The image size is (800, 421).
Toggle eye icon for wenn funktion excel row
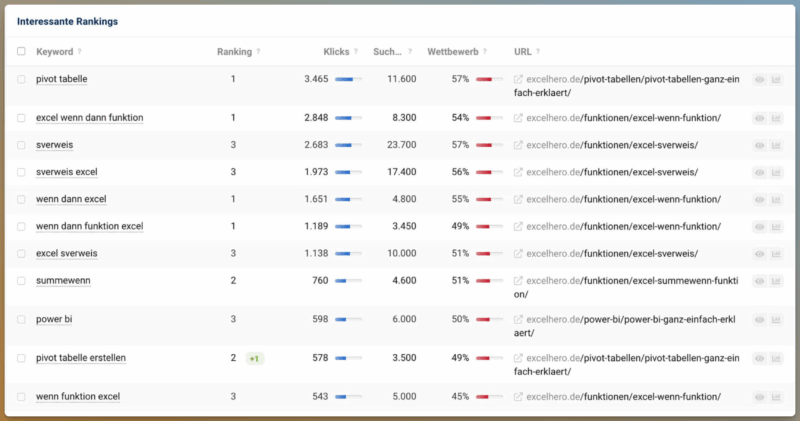[x=760, y=397]
